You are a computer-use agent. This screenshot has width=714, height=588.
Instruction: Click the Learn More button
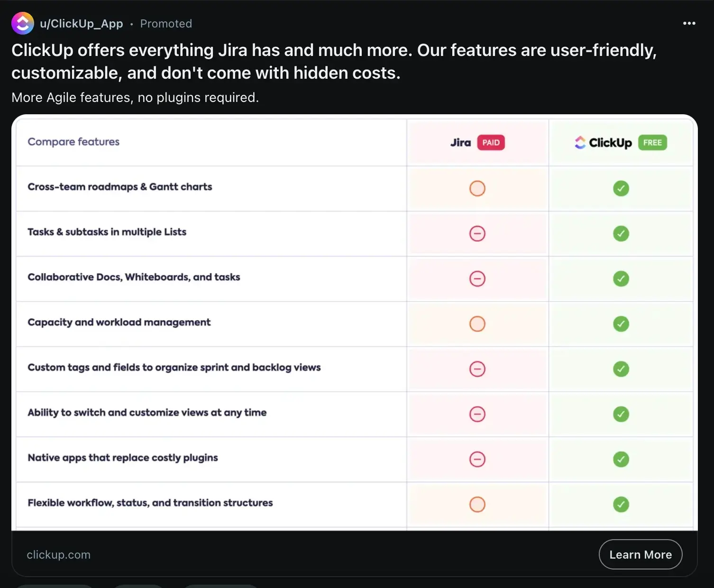click(x=641, y=554)
